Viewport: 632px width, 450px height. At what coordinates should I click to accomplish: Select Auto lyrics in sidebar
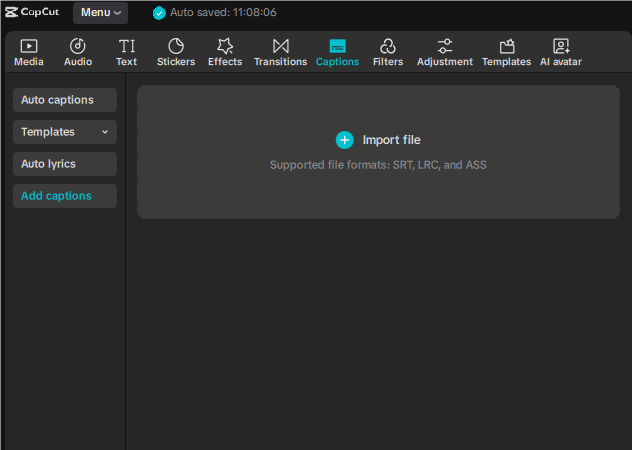[x=65, y=164]
